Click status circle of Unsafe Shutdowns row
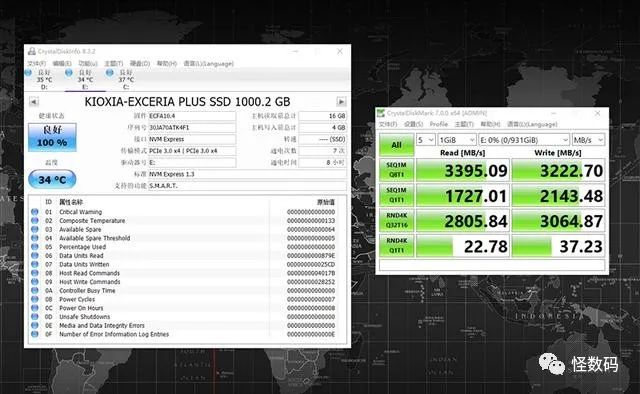Screen dimensions: 640x394 (35, 317)
